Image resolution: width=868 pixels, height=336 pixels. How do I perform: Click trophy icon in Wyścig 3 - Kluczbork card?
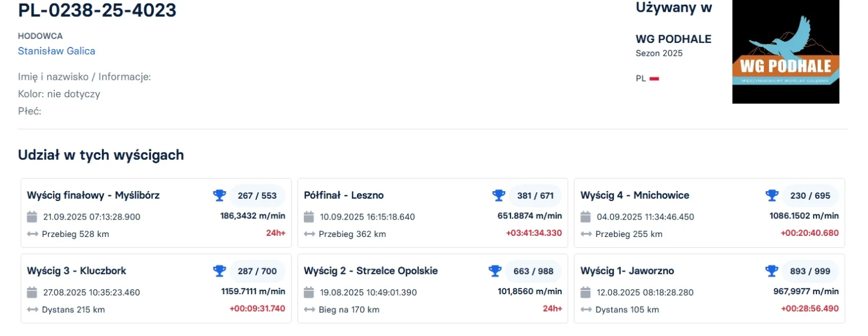tap(219, 271)
